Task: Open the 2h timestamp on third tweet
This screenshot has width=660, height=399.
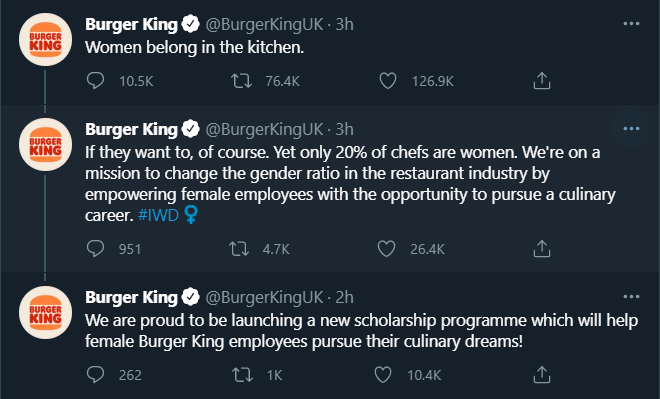Action: (344, 298)
